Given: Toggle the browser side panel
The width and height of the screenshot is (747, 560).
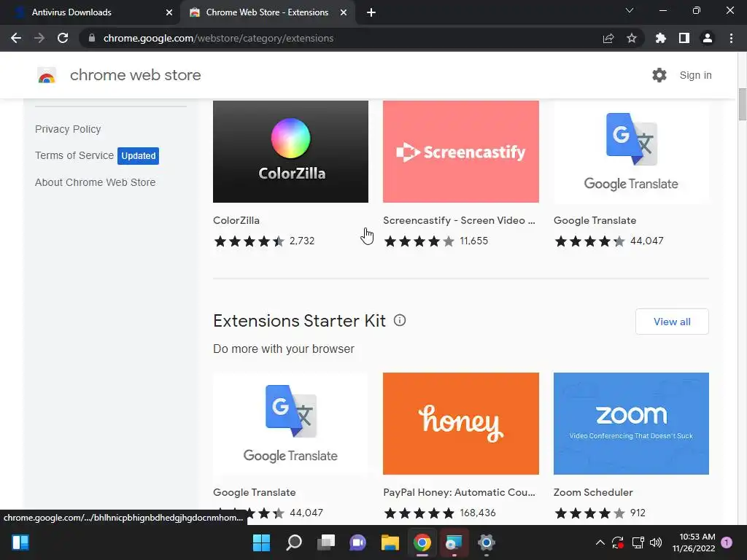Looking at the screenshot, I should [684, 38].
